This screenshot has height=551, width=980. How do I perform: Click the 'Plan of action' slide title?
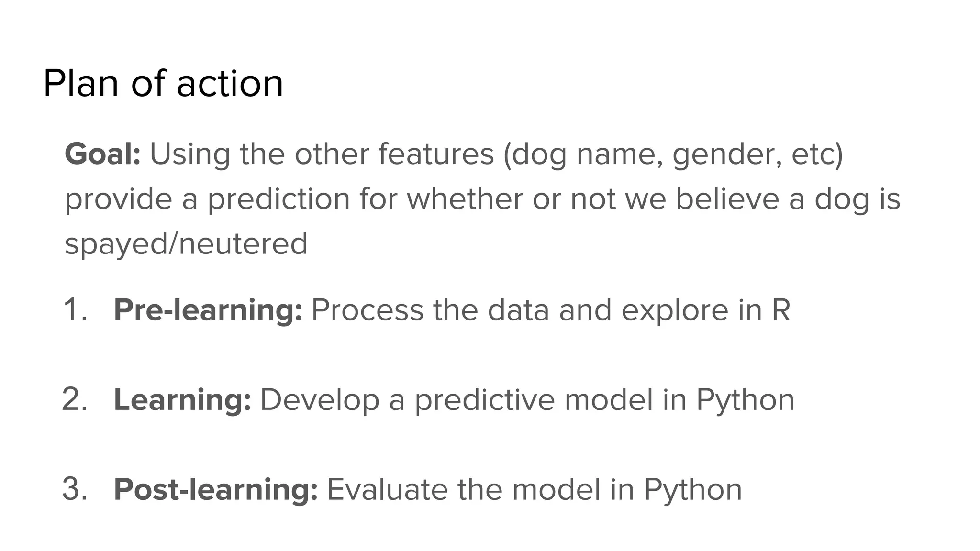point(163,83)
